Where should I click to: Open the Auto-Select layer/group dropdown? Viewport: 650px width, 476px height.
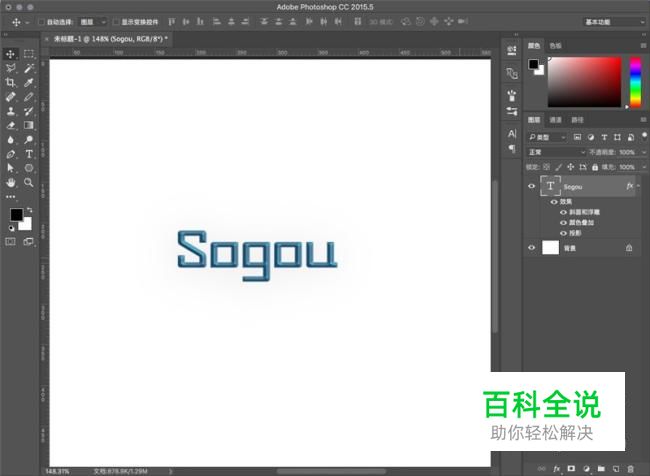(92, 22)
